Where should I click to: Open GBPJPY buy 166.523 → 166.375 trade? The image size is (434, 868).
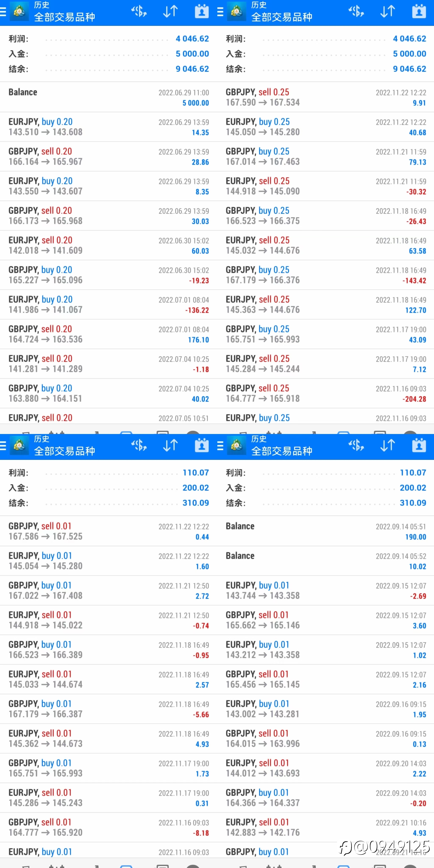point(325,216)
